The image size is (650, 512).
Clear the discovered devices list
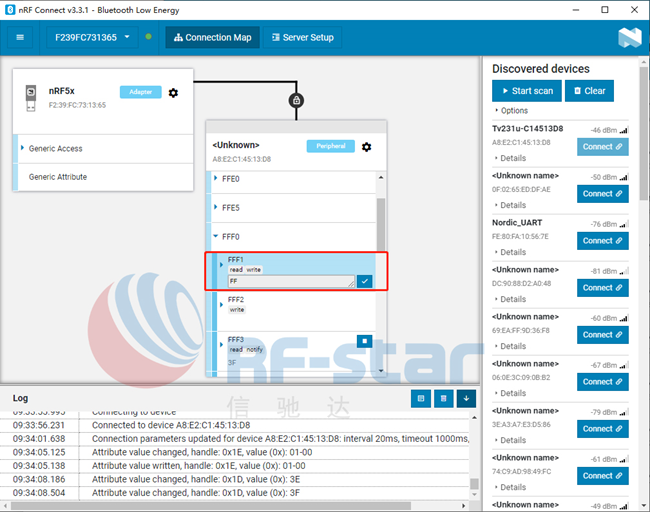tap(589, 91)
